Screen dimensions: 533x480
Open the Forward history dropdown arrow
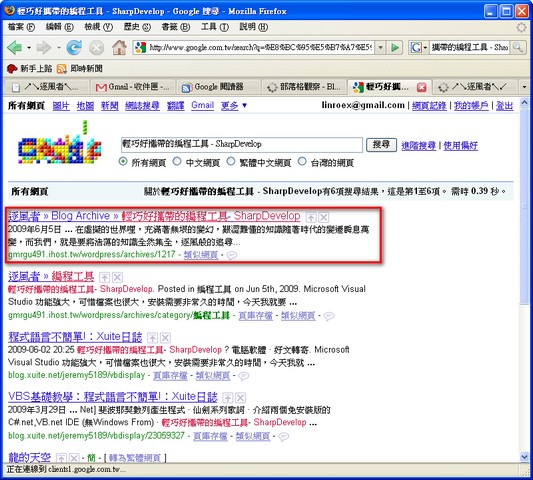58,48
